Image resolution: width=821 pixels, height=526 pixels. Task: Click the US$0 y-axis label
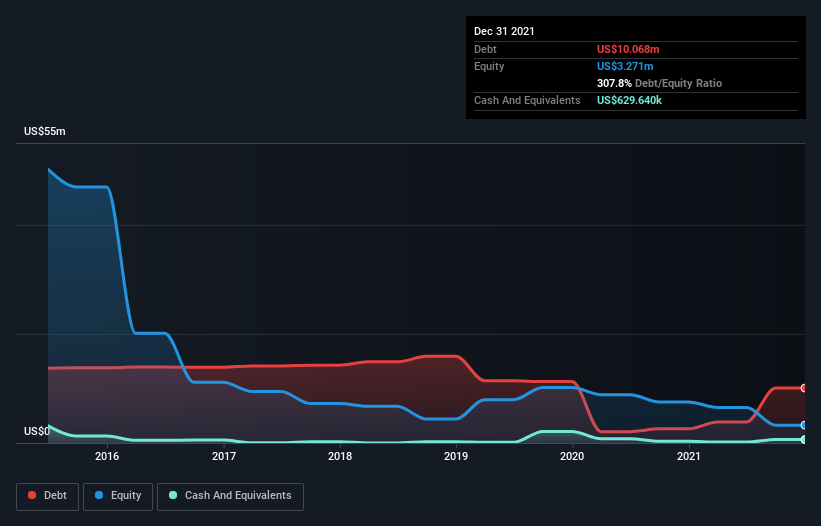click(37, 431)
